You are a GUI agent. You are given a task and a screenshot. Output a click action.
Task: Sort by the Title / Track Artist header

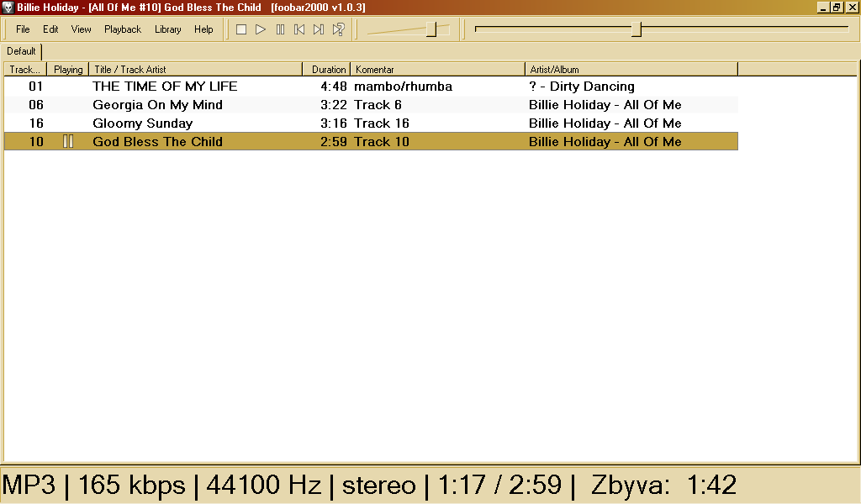195,70
